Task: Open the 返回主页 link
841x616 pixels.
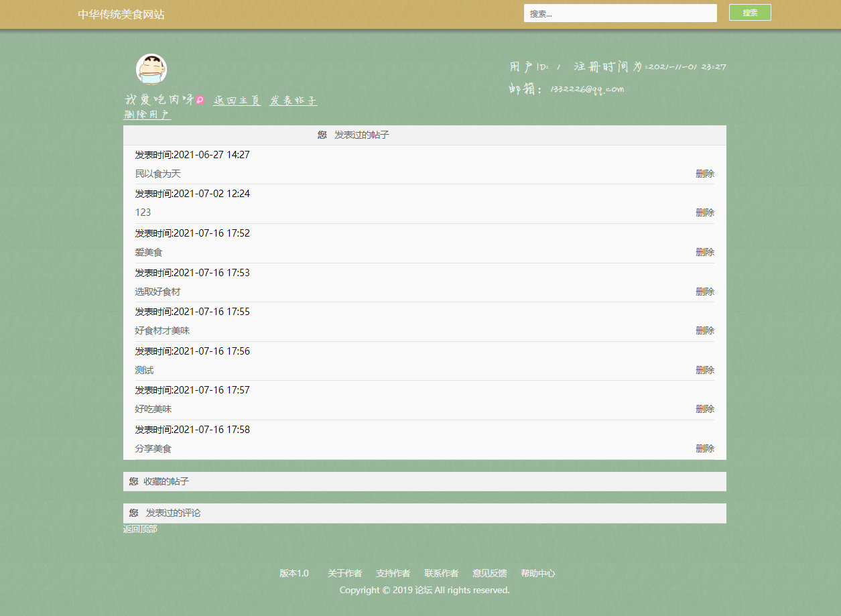Action: click(237, 101)
